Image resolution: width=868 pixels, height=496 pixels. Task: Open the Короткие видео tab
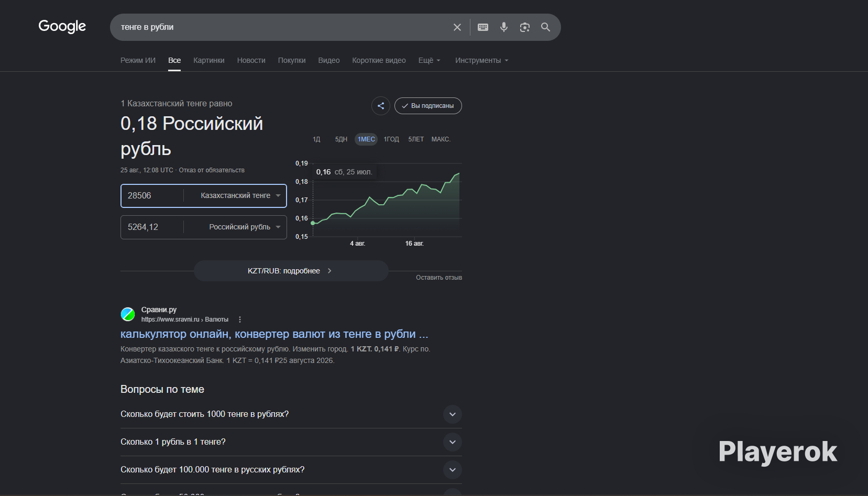(x=379, y=60)
